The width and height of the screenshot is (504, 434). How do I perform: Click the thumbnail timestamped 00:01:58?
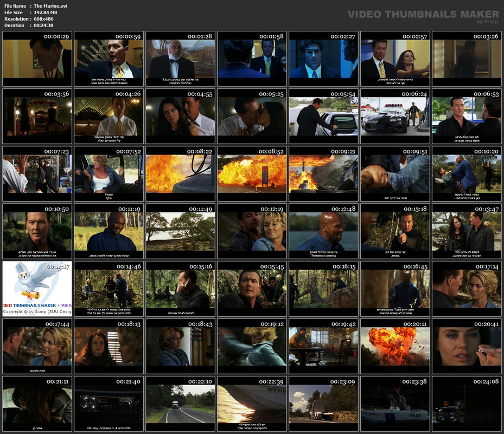click(252, 59)
